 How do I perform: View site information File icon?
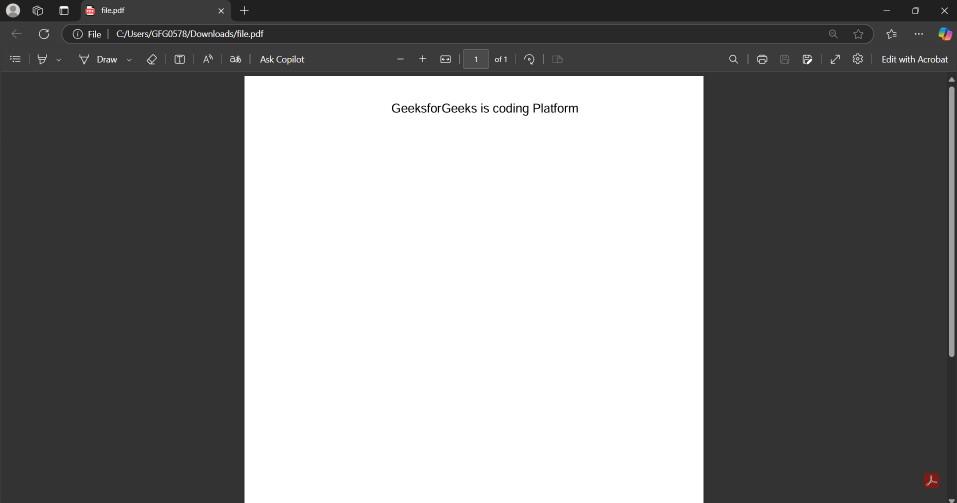[x=87, y=34]
